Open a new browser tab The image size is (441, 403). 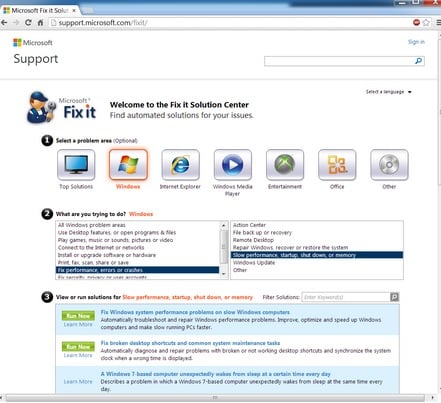tap(87, 11)
